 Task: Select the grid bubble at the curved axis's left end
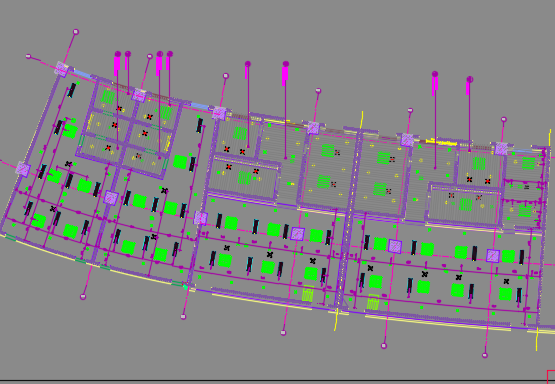pos(29,57)
